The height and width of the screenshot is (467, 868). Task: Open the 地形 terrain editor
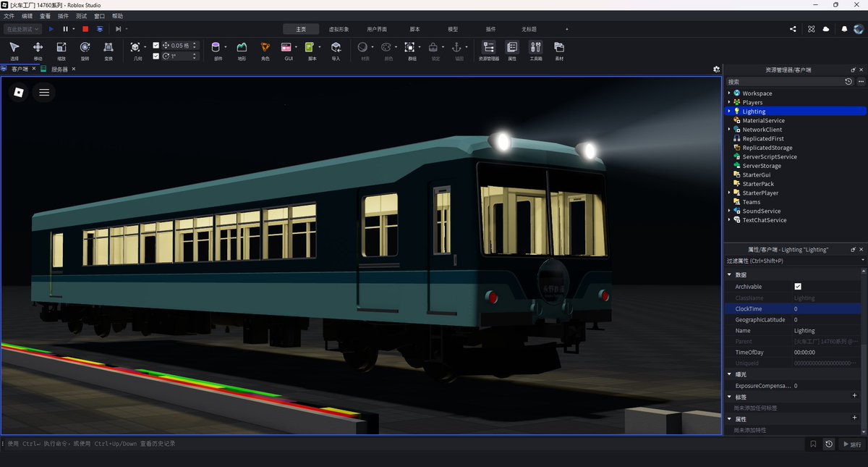tap(242, 50)
